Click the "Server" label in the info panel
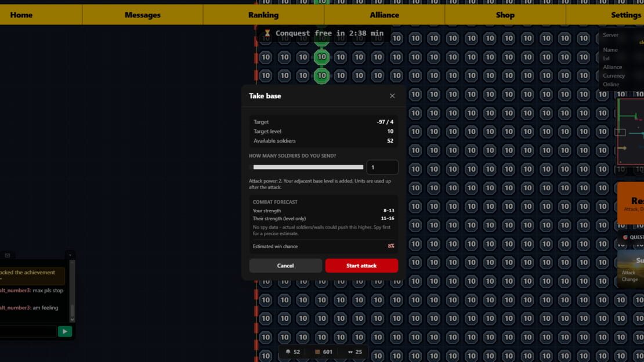The image size is (644, 362). coord(610,35)
